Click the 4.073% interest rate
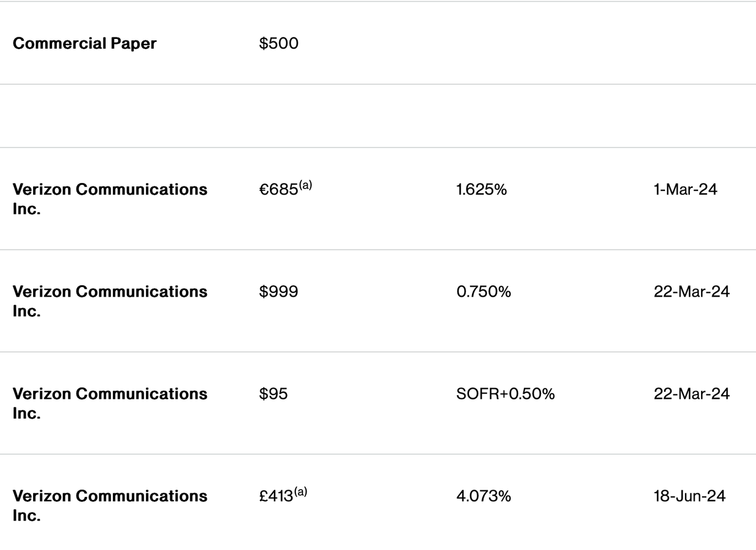 (x=484, y=496)
